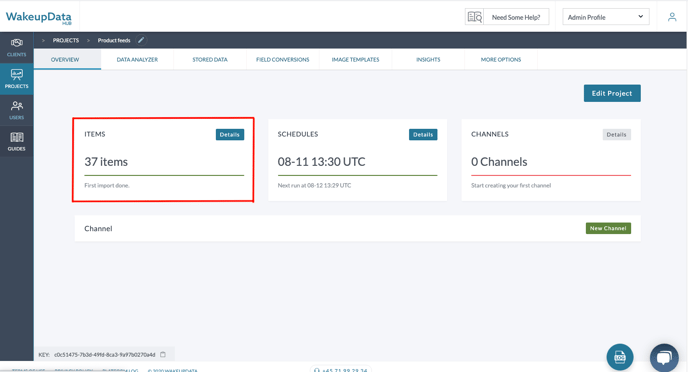The width and height of the screenshot is (688, 372).
Task: Go to PROJECTS in the breadcrumb
Action: click(x=66, y=40)
